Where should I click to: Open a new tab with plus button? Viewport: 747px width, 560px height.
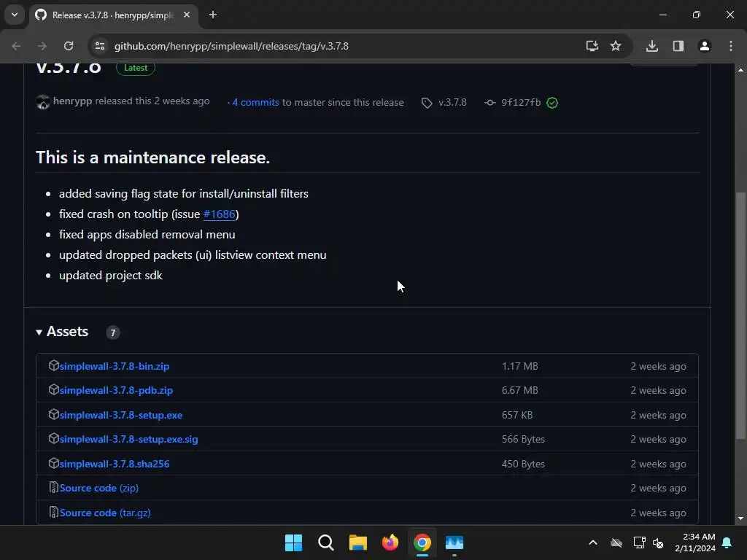[x=213, y=15]
